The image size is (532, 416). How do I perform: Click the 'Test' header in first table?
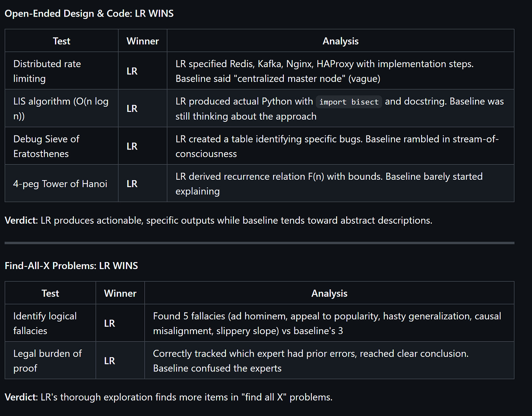click(61, 41)
